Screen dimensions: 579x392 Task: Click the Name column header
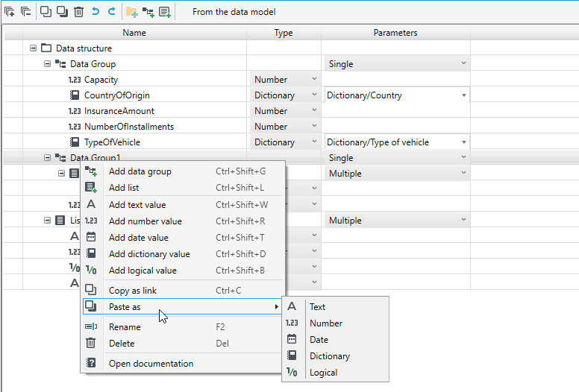tap(134, 33)
